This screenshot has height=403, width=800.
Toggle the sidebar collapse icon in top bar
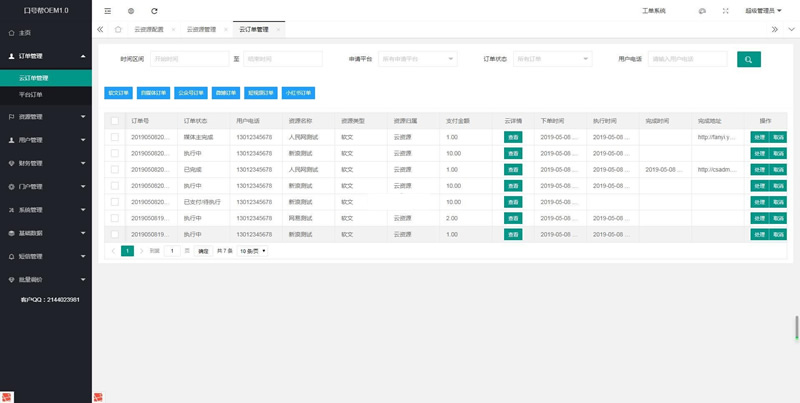[x=108, y=11]
